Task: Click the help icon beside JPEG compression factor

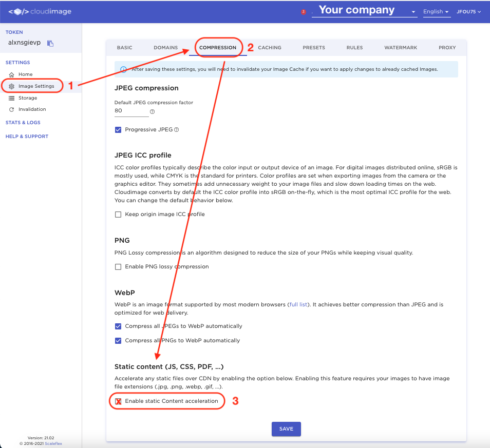Action: pyautogui.click(x=152, y=112)
